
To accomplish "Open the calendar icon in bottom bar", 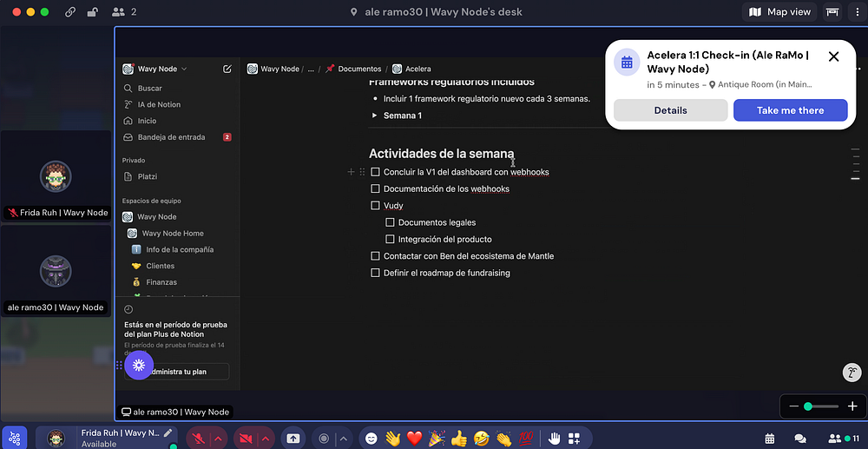I will 769,439.
